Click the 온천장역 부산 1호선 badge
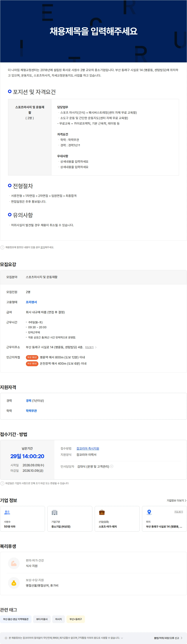 (x=32, y=364)
